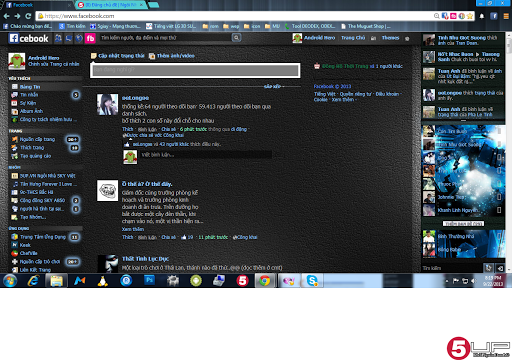Viewport: 512px width, 360px height.
Task: Click Thích on the first post
Action: pyautogui.click(x=127, y=129)
